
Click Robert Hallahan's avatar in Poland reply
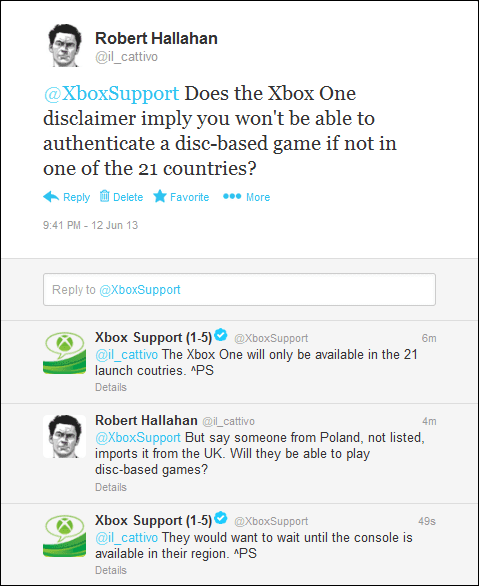[x=64, y=436]
